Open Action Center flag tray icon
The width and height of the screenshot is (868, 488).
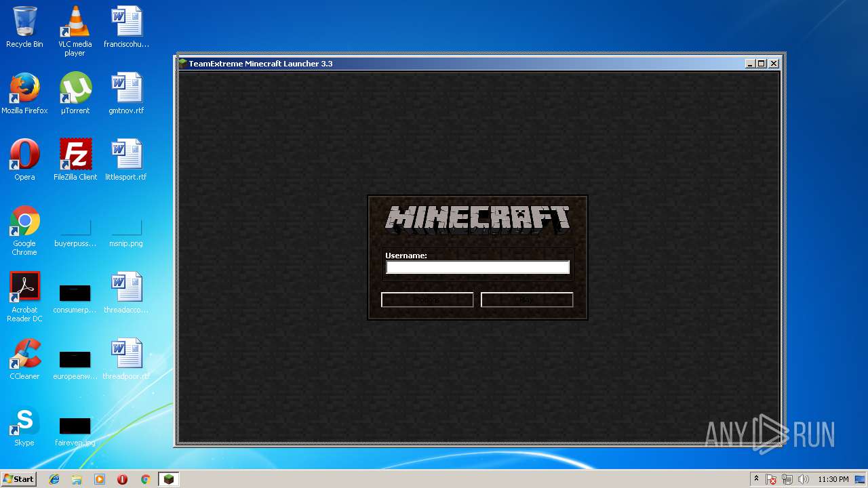coord(772,479)
